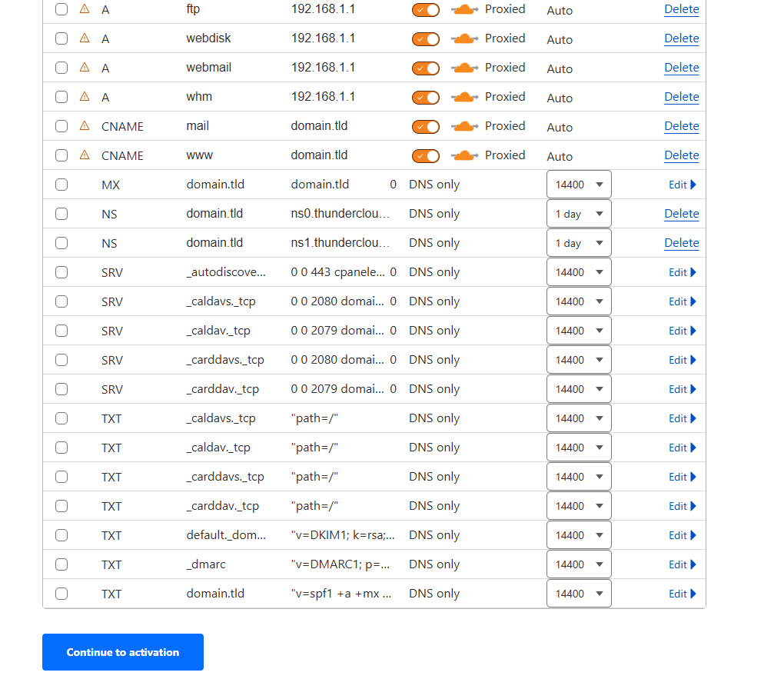Open TTL dropdown for spf TXT record
The width and height of the screenshot is (784, 699).
point(579,594)
